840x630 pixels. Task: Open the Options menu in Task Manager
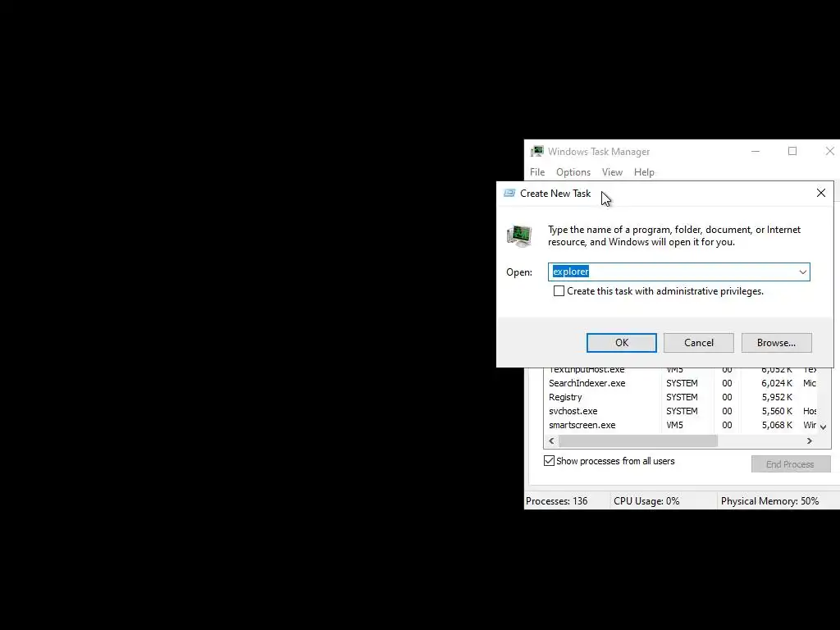573,172
